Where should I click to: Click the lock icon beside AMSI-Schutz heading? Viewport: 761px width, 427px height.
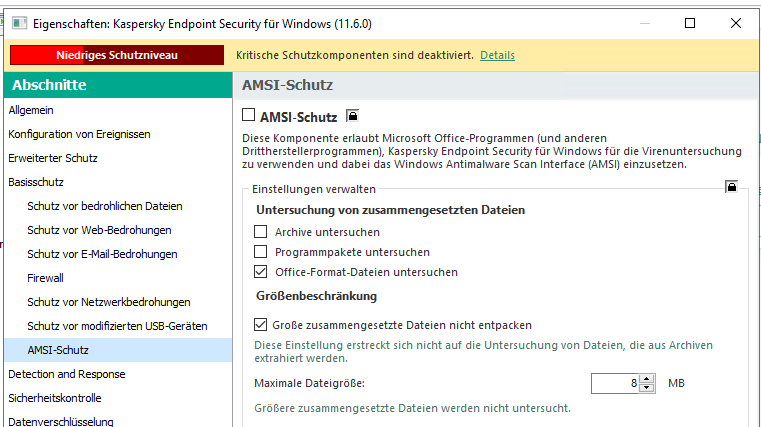pos(351,117)
